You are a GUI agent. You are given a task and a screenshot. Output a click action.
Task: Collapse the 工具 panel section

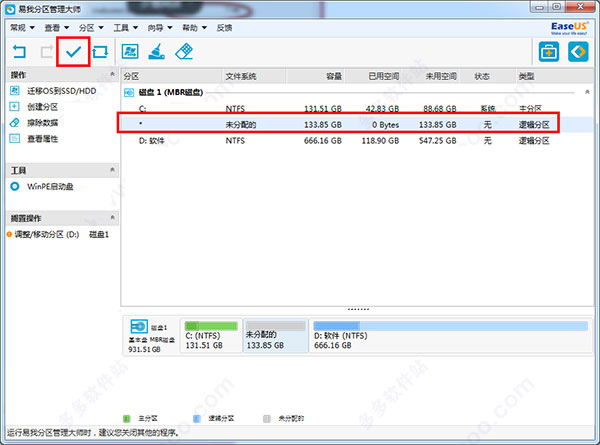112,169
